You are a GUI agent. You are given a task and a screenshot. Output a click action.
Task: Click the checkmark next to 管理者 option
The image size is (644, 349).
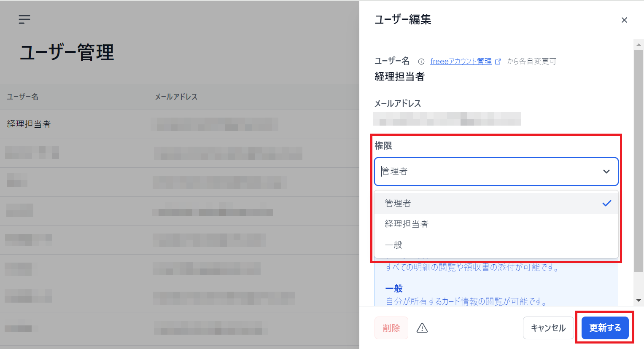click(x=606, y=203)
